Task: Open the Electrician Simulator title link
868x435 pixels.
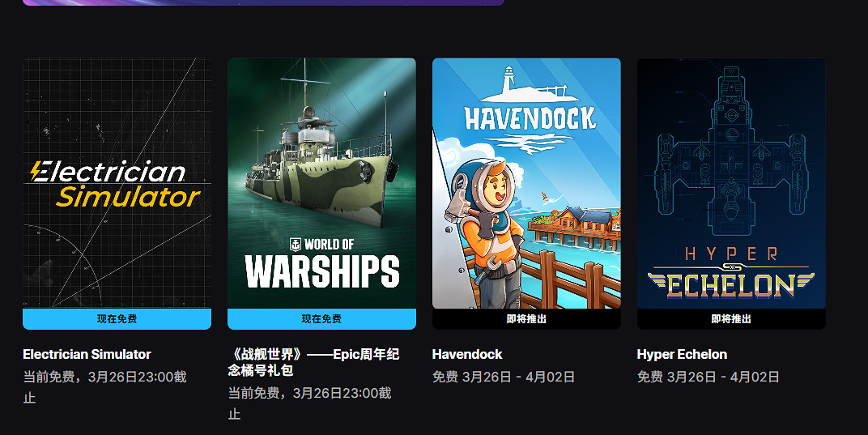Action: [x=87, y=354]
